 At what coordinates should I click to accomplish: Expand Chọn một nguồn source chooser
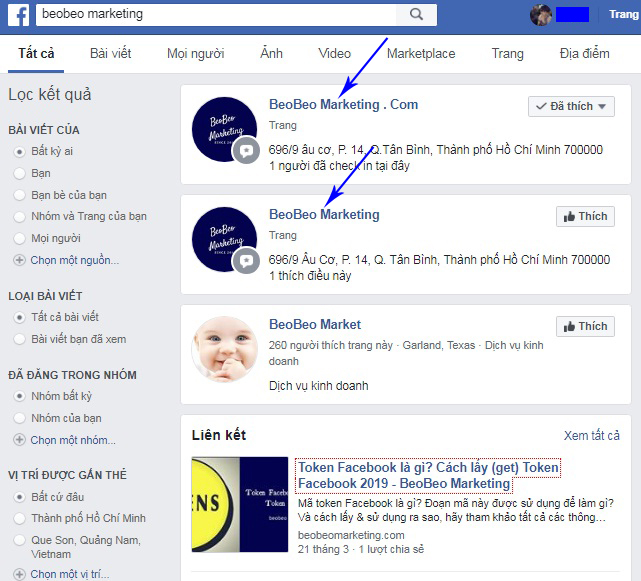pyautogui.click(x=74, y=260)
